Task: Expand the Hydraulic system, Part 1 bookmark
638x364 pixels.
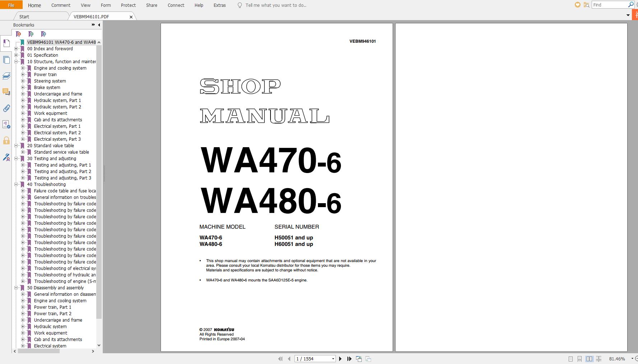Action: point(23,101)
